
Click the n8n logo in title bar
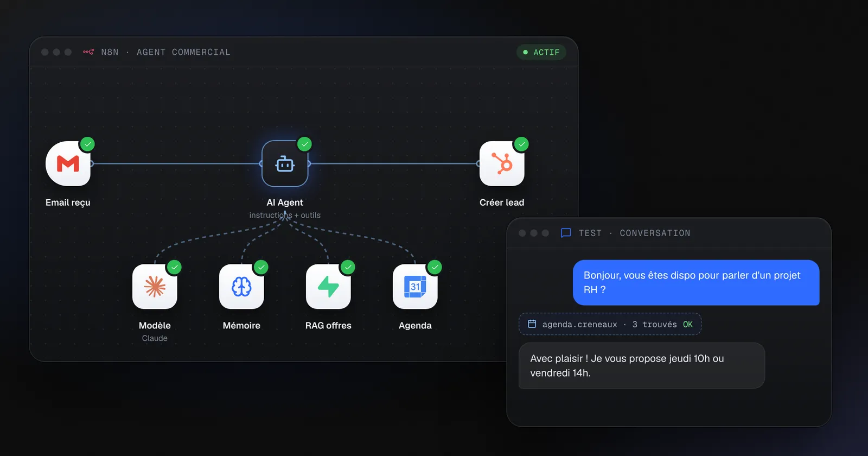(88, 52)
